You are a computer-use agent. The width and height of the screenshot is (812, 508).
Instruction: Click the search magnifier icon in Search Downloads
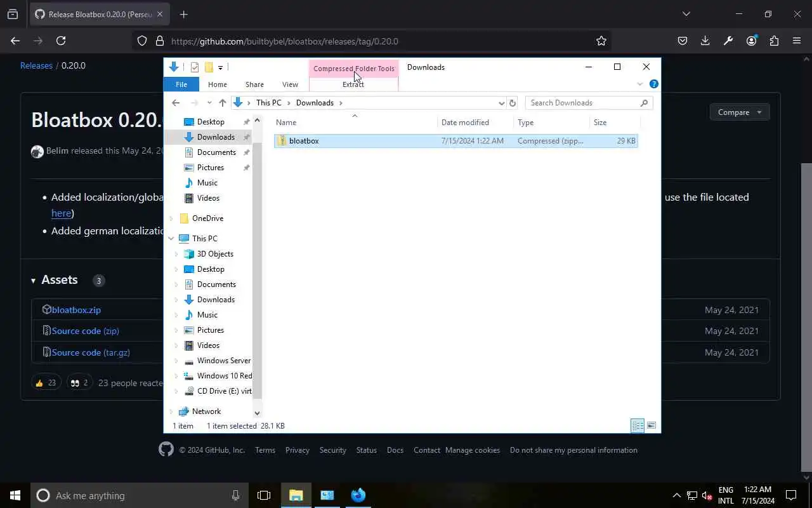(x=644, y=103)
